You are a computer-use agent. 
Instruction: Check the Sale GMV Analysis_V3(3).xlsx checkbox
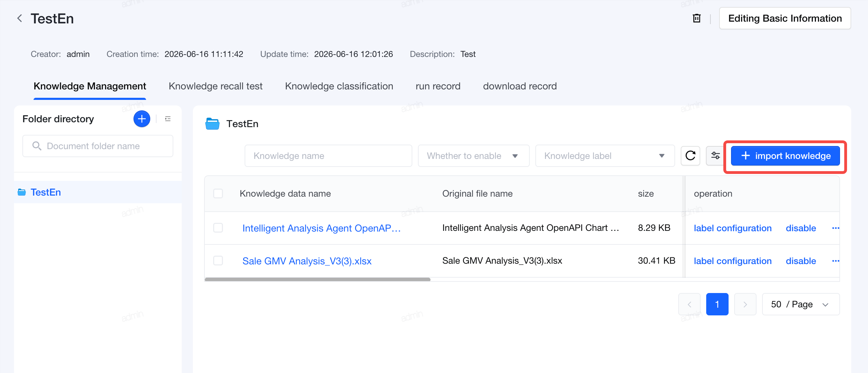218,261
